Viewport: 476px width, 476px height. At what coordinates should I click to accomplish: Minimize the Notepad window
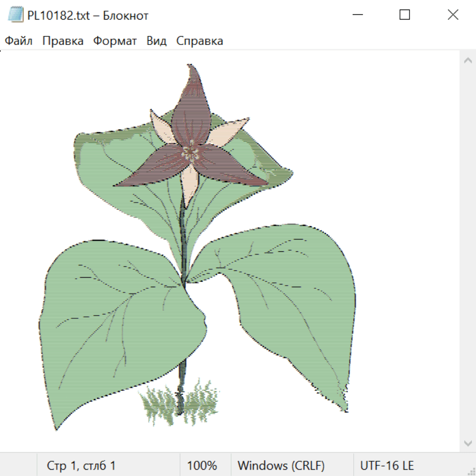[x=356, y=15]
